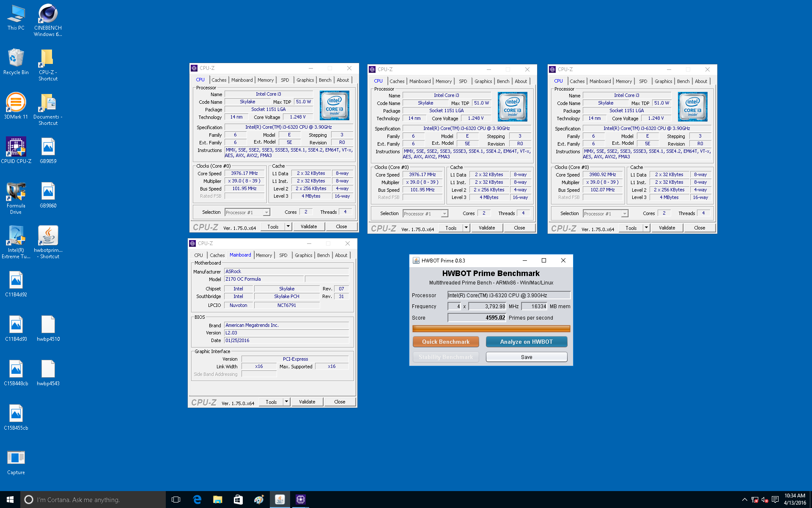Select the C15B455cb image file

16,417
